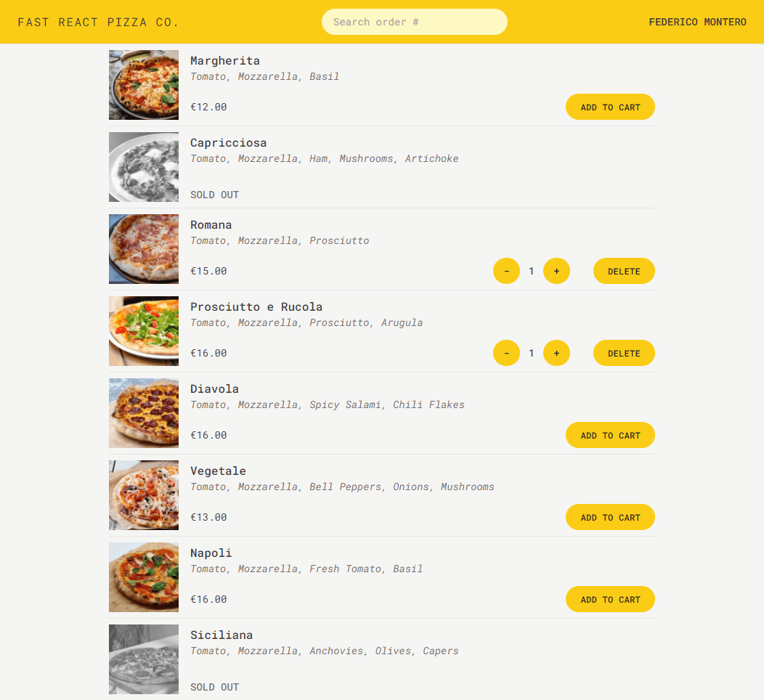Click the Federico Montero username
Image resolution: width=764 pixels, height=700 pixels.
(697, 22)
